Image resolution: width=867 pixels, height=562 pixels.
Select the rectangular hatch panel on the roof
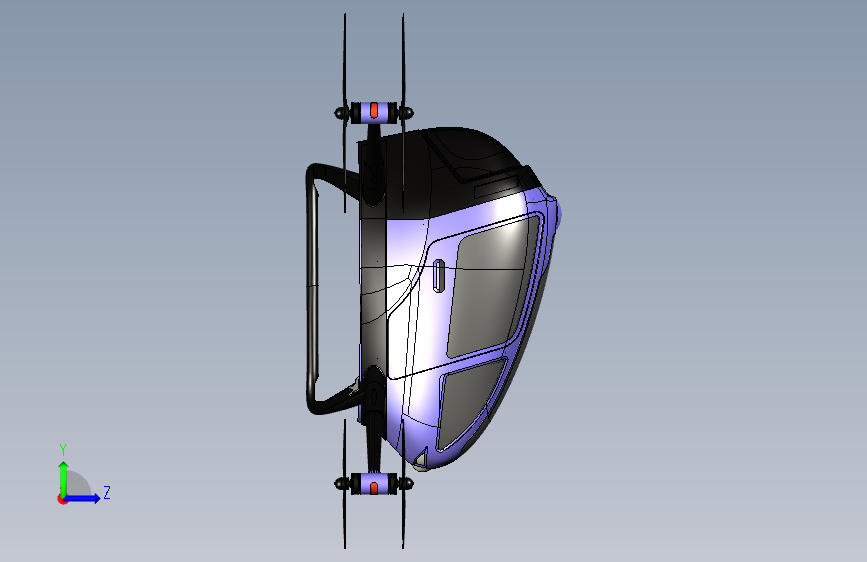coord(496,186)
